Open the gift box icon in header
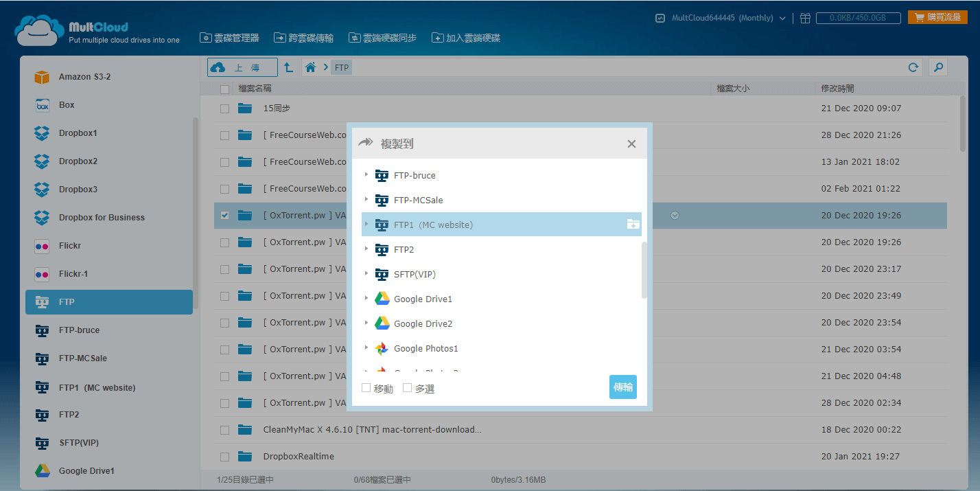Screen dimensions: 980x491 tap(806, 18)
